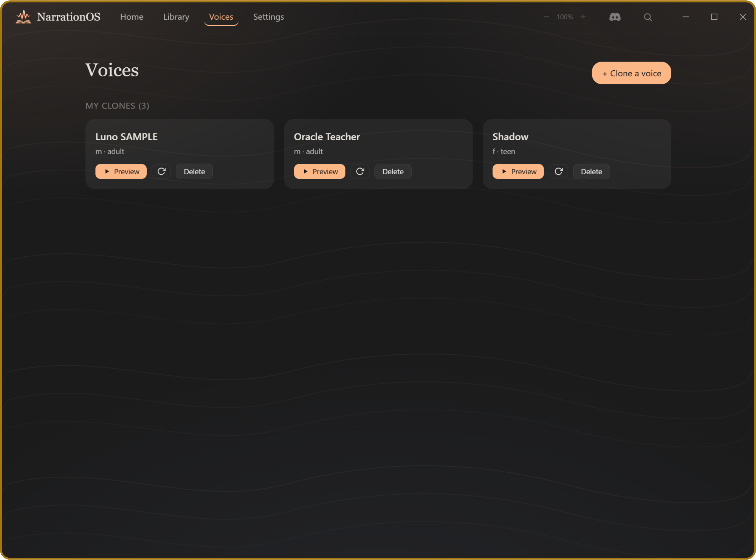Open the Library tab

[x=176, y=17]
